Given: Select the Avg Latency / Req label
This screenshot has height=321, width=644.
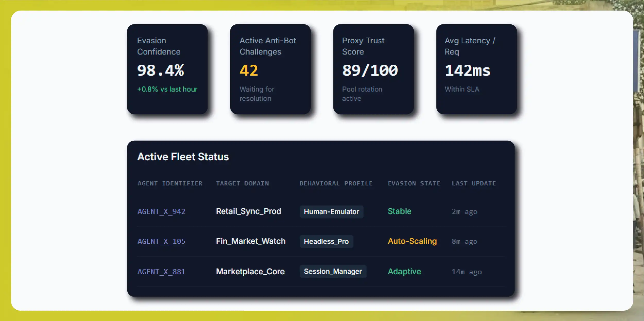Looking at the screenshot, I should pyautogui.click(x=470, y=46).
